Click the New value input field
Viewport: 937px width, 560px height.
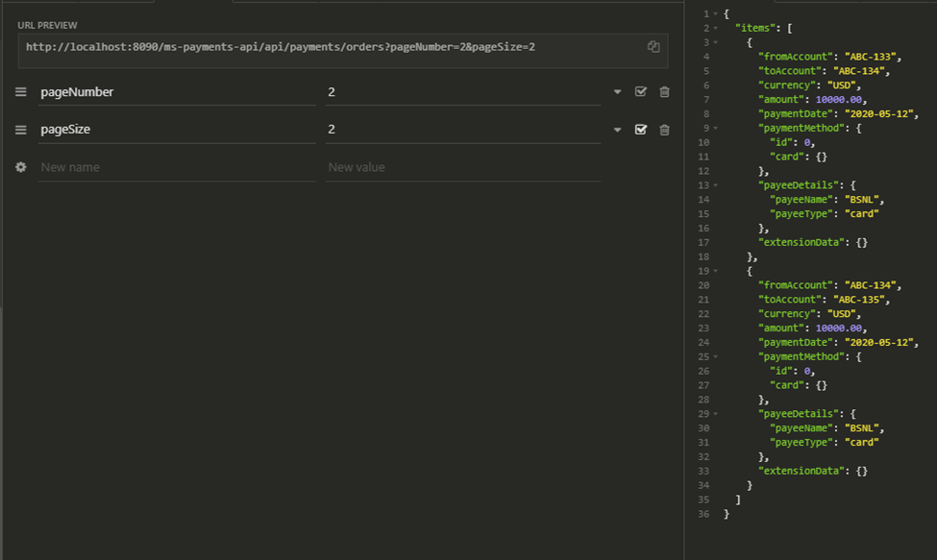coord(463,167)
